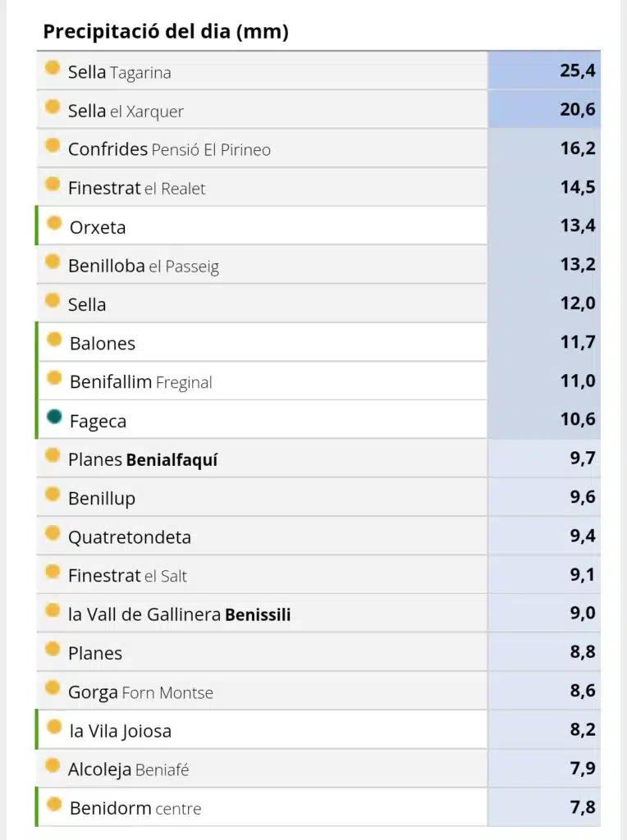Open the Gorga Forn Montse station

point(140,692)
